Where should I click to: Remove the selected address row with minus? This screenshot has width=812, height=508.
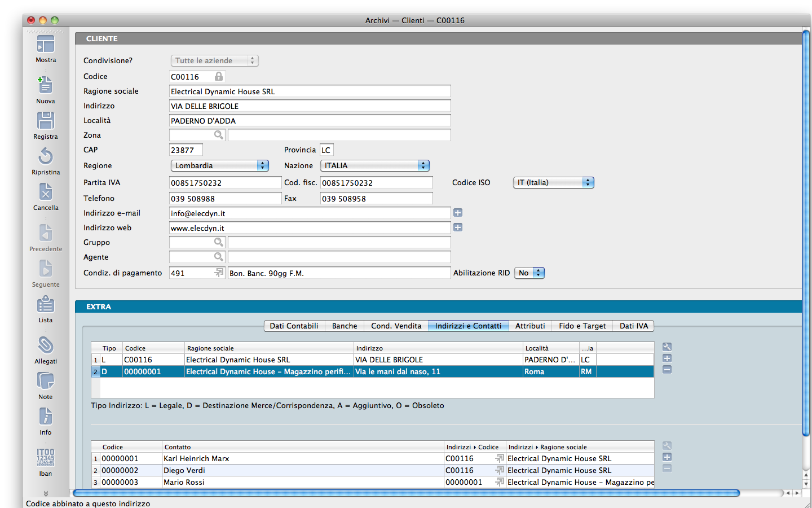coord(667,370)
